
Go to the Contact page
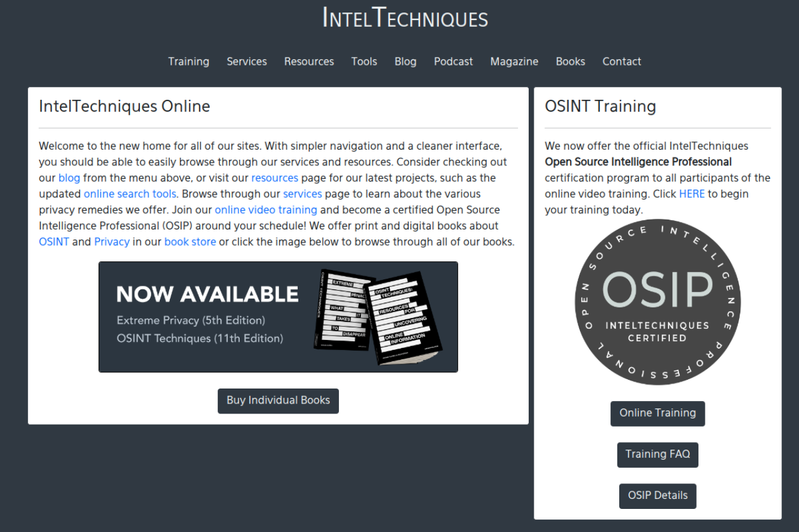(x=622, y=61)
